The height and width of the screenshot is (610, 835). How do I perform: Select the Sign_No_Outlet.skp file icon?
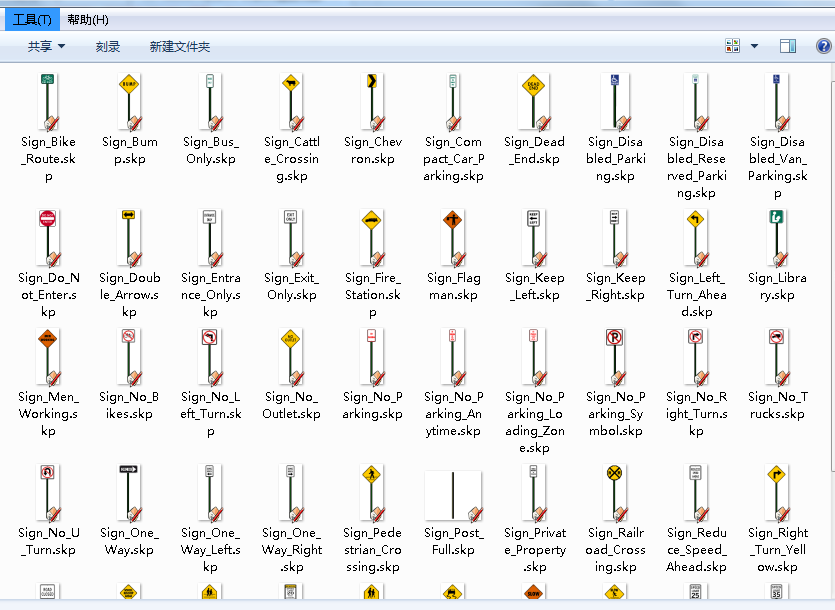[x=291, y=357]
